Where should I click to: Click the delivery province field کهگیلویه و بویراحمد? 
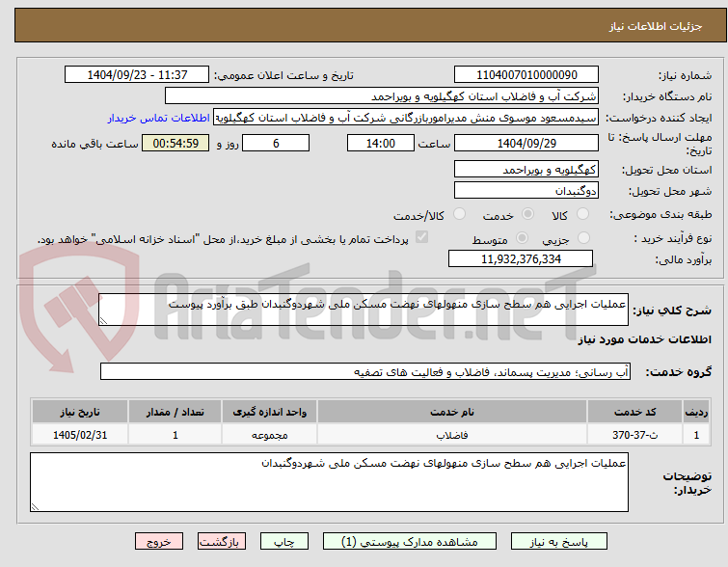pos(526,170)
